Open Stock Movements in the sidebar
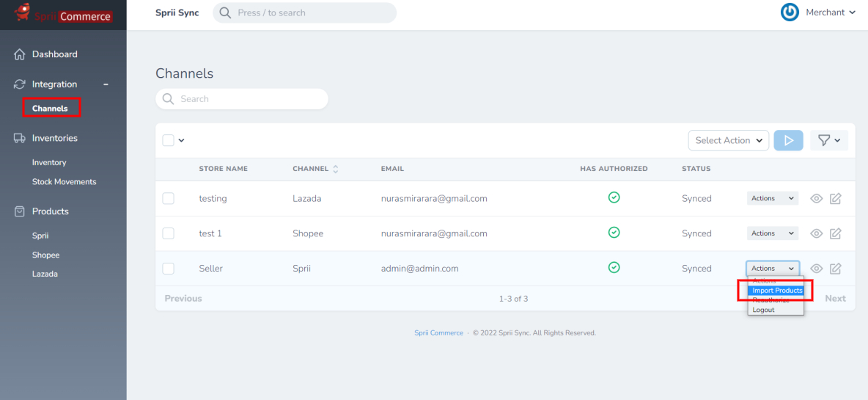868x400 pixels. (65, 182)
